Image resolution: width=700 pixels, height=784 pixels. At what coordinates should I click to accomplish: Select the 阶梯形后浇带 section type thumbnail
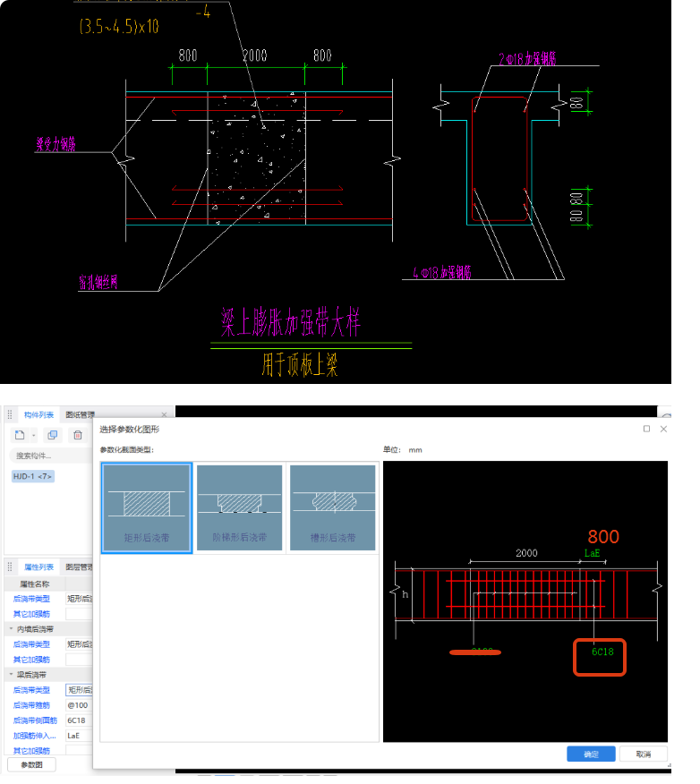240,508
